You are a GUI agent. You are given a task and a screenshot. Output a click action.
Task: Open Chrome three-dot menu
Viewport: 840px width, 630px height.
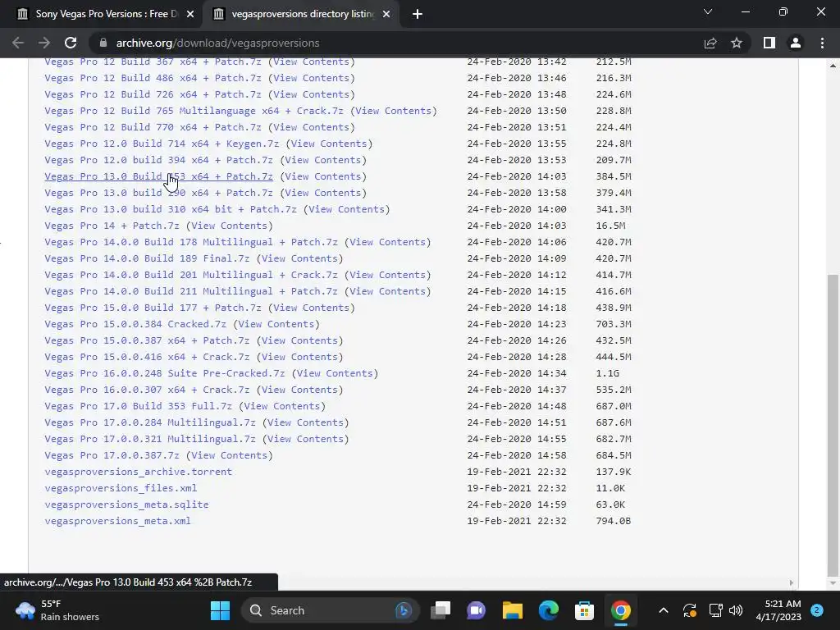coord(822,43)
